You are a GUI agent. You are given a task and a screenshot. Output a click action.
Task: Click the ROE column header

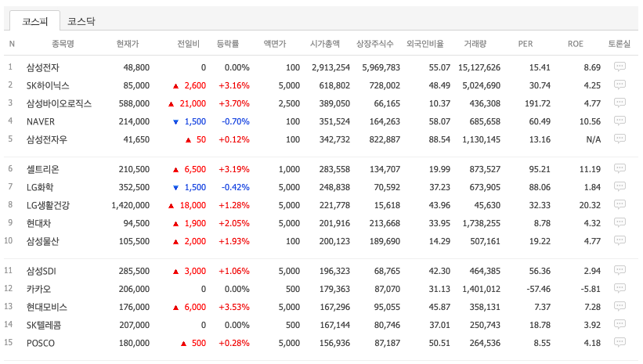576,44
